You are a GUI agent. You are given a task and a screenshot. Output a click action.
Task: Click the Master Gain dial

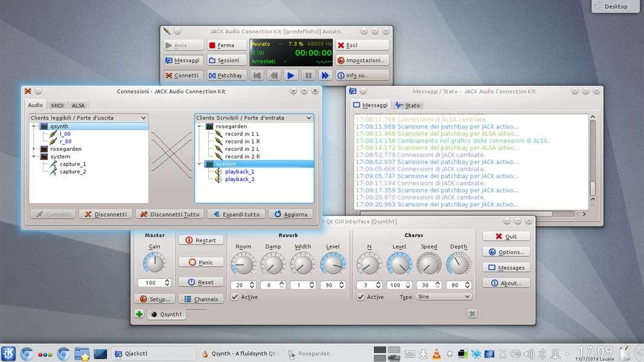(x=155, y=263)
